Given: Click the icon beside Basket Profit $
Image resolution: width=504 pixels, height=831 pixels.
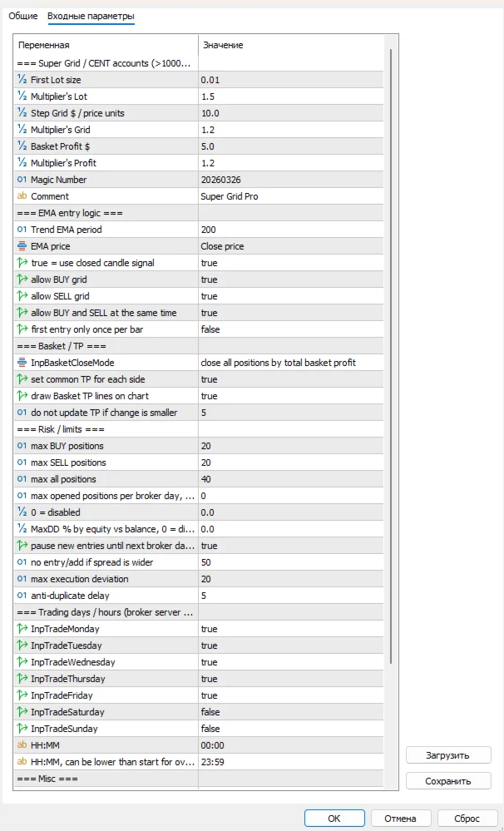Looking at the screenshot, I should (22, 146).
